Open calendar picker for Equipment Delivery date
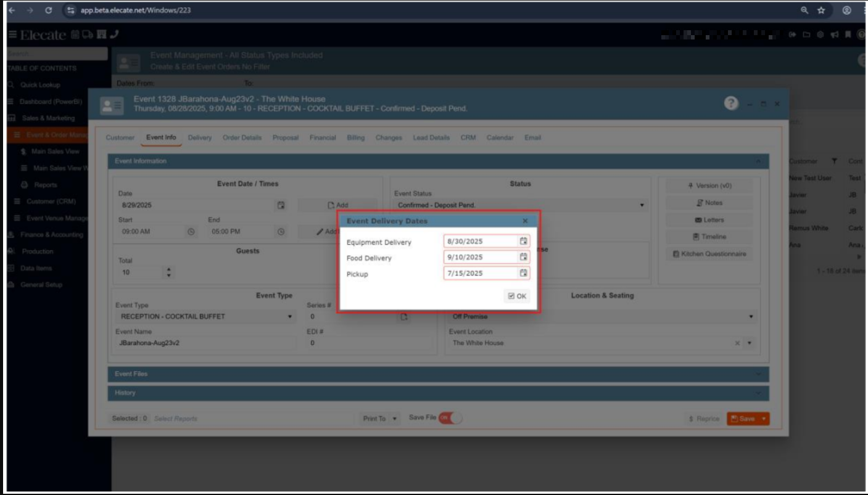The width and height of the screenshot is (868, 495). 523,241
